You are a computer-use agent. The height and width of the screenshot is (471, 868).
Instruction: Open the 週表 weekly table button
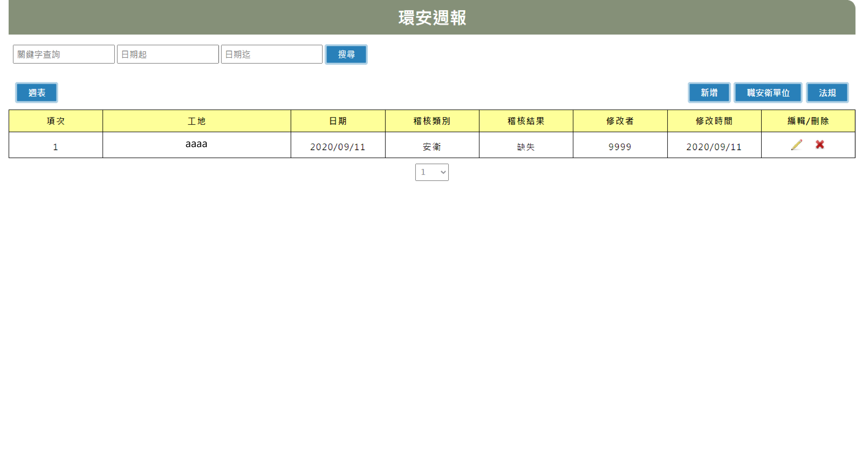36,92
